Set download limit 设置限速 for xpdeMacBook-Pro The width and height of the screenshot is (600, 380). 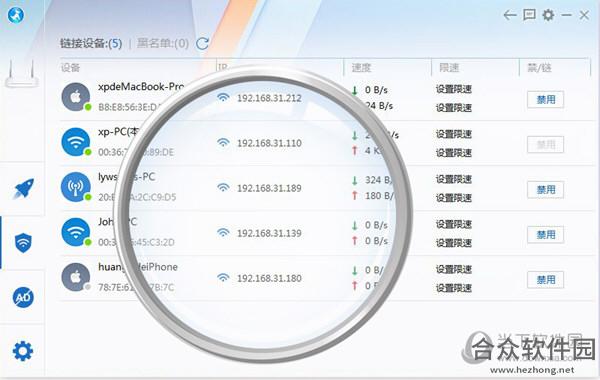(x=454, y=90)
